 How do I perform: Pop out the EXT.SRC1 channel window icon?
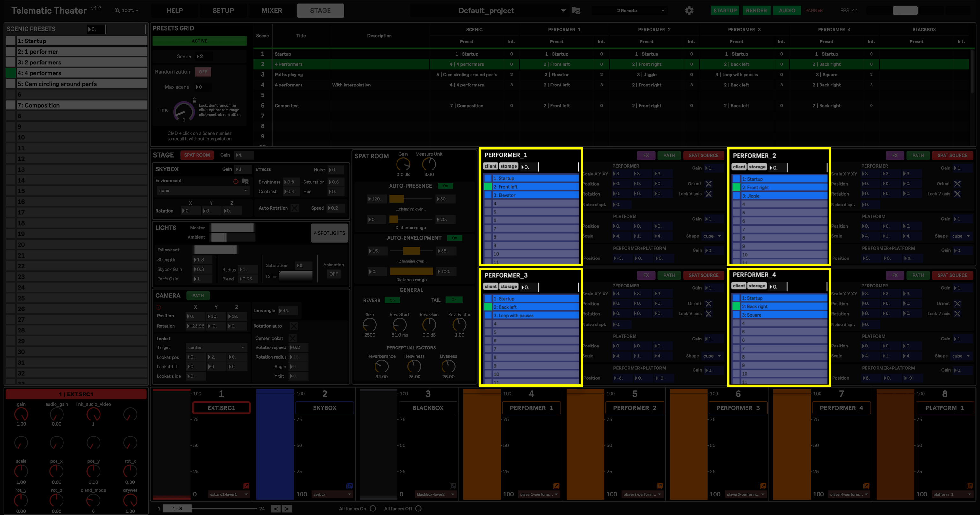[246, 486]
